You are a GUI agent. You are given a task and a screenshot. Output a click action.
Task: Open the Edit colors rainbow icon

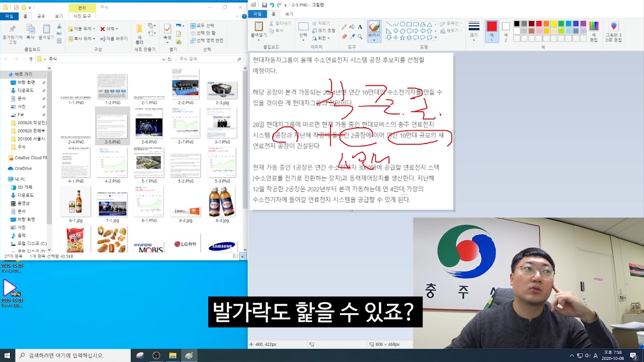point(594,26)
